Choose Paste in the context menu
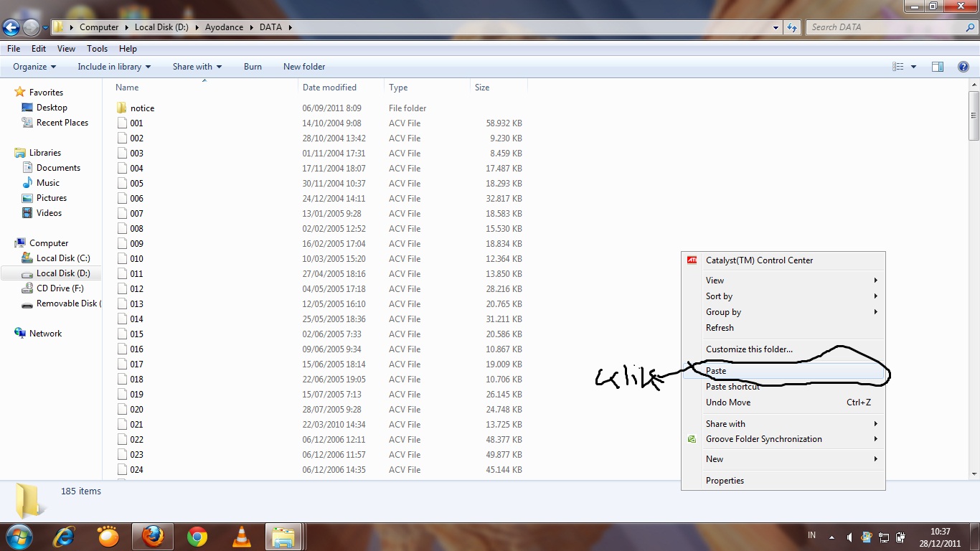The width and height of the screenshot is (980, 551). tap(783, 371)
